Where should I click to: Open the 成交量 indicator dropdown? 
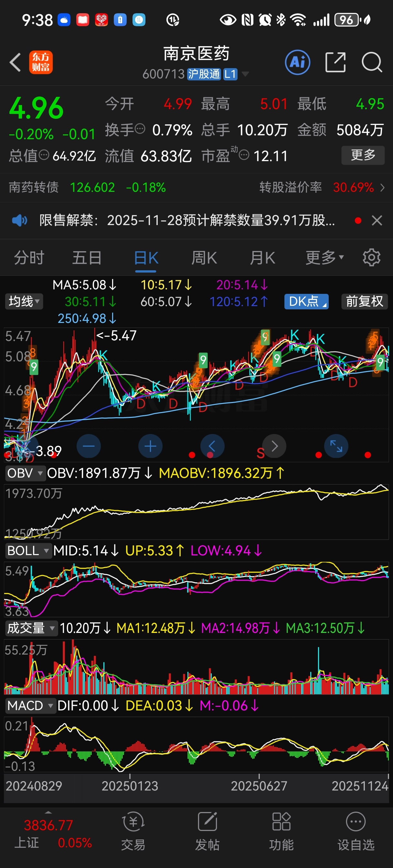pos(31,628)
